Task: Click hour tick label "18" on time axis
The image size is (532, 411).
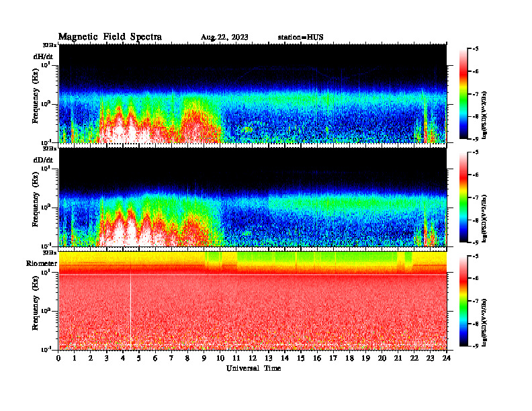Action: [x=349, y=359]
